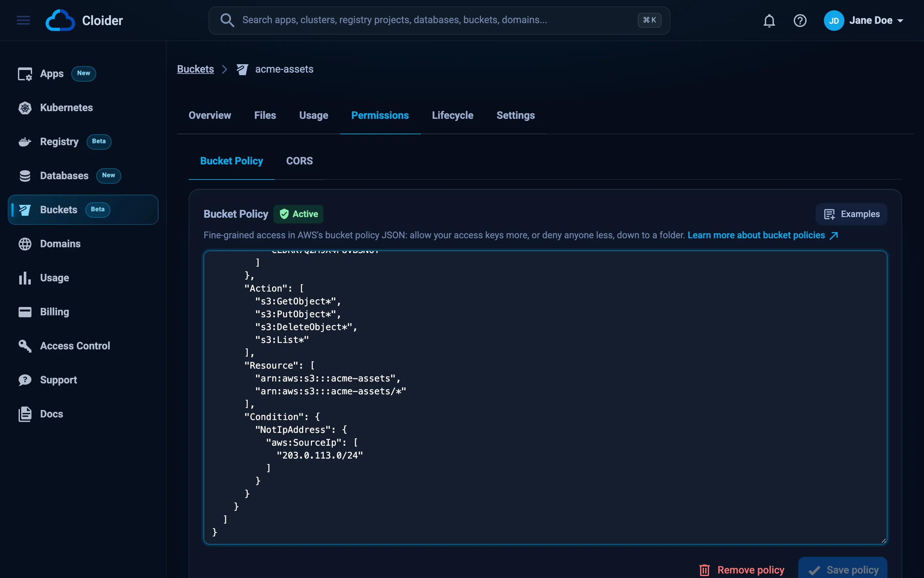Click the Cloider cloud logo

pos(60,20)
